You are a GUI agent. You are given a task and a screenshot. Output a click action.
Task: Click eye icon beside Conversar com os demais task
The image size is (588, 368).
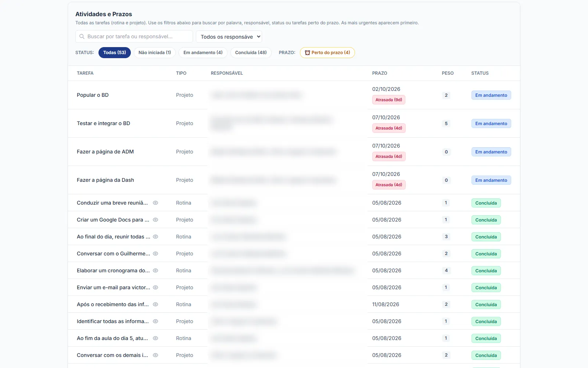tap(155, 355)
